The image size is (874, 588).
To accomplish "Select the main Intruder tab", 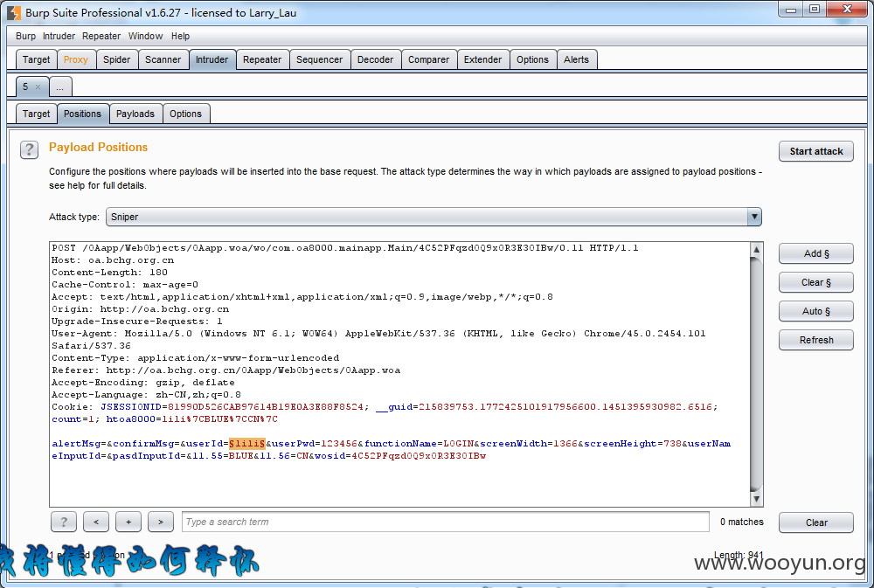I will click(x=212, y=59).
